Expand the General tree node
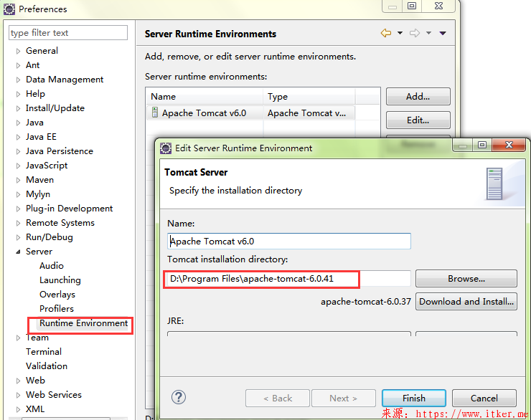Image resolution: width=531 pixels, height=420 pixels. point(18,51)
